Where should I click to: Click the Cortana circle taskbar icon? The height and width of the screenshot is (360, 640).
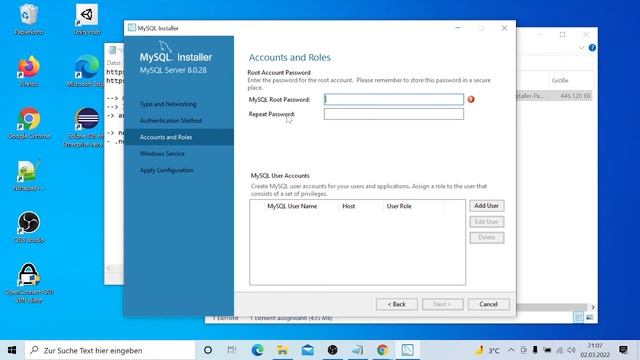coord(208,350)
